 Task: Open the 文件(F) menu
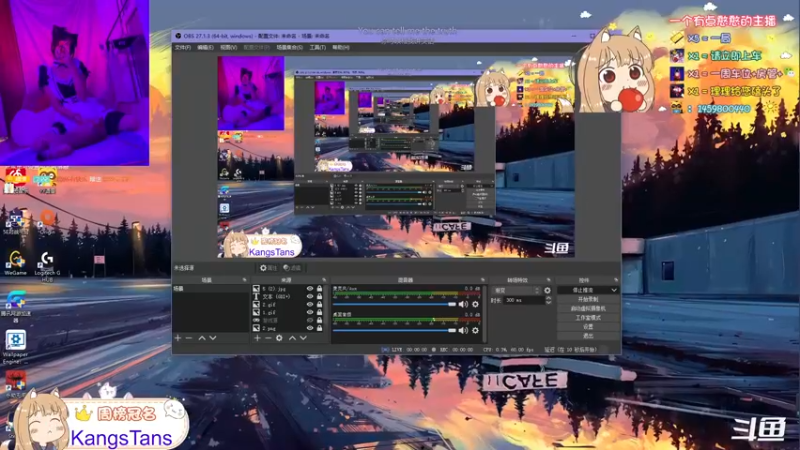coord(183,47)
